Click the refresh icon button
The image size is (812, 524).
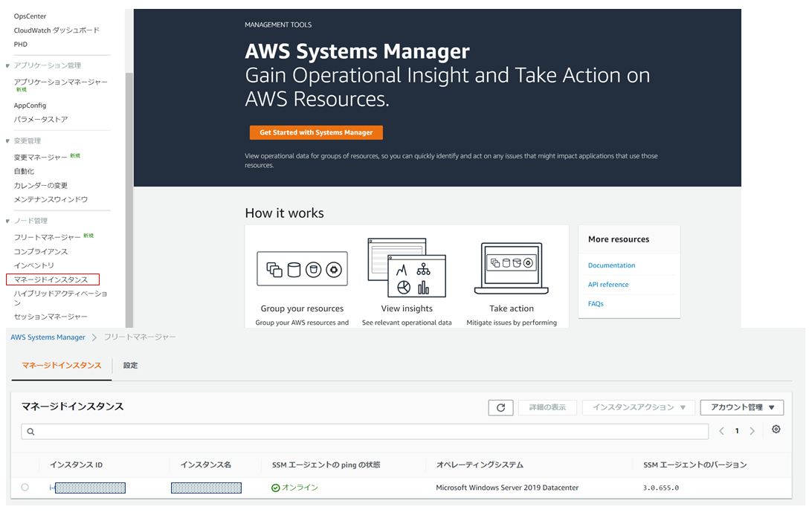500,407
